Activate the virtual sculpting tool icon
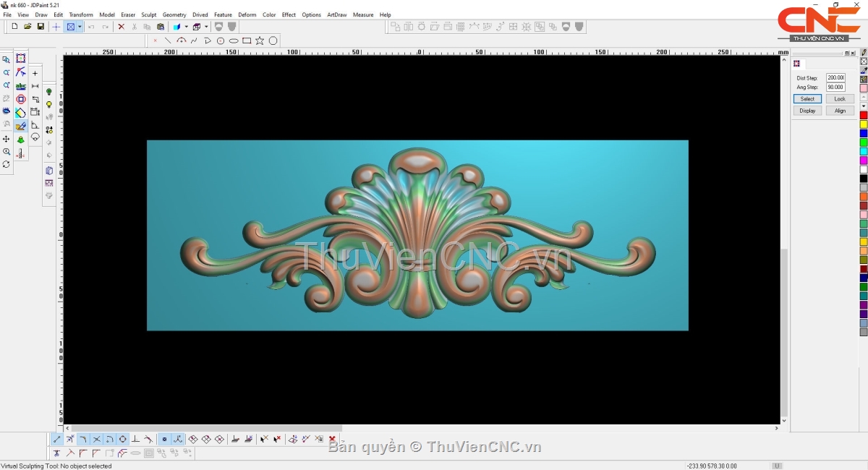Image resolution: width=868 pixels, height=470 pixels. tap(21, 127)
